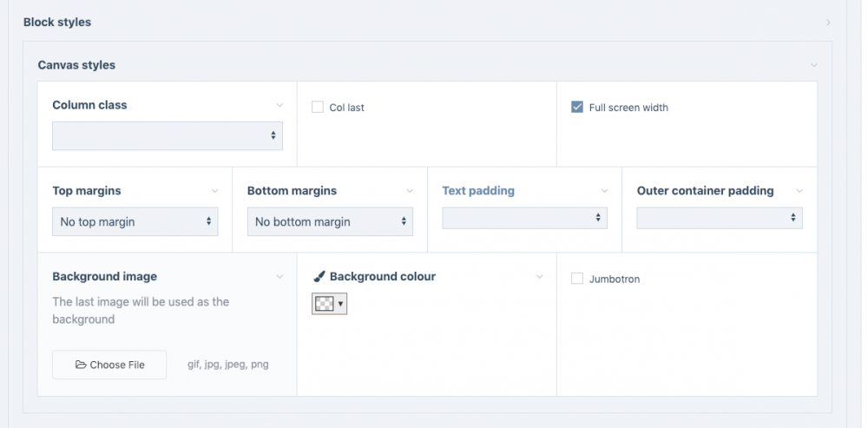
Task: Open the Outer container padding select field
Action: coord(720,218)
